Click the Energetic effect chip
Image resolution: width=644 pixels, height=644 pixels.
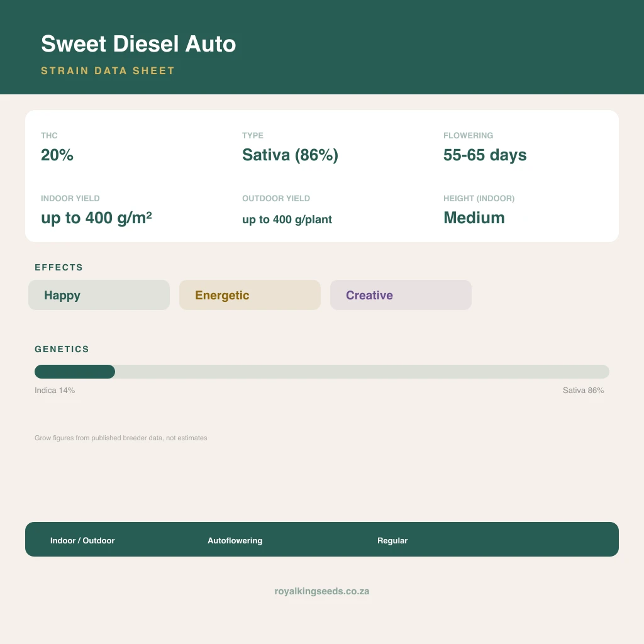click(250, 295)
